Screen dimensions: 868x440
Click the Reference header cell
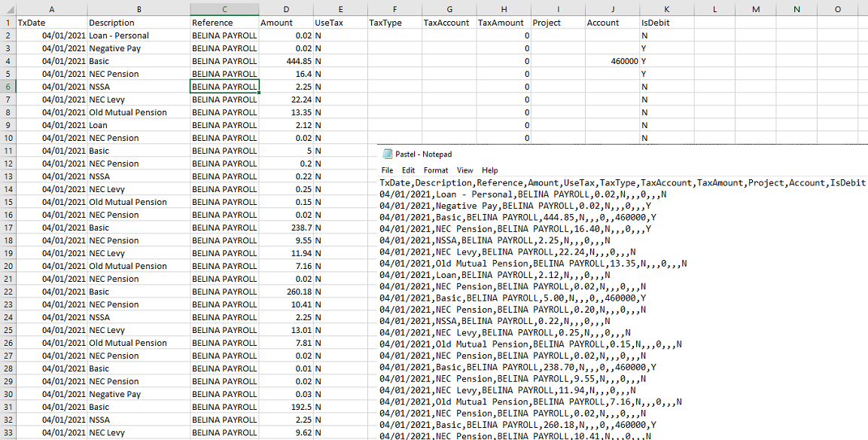pyautogui.click(x=224, y=23)
